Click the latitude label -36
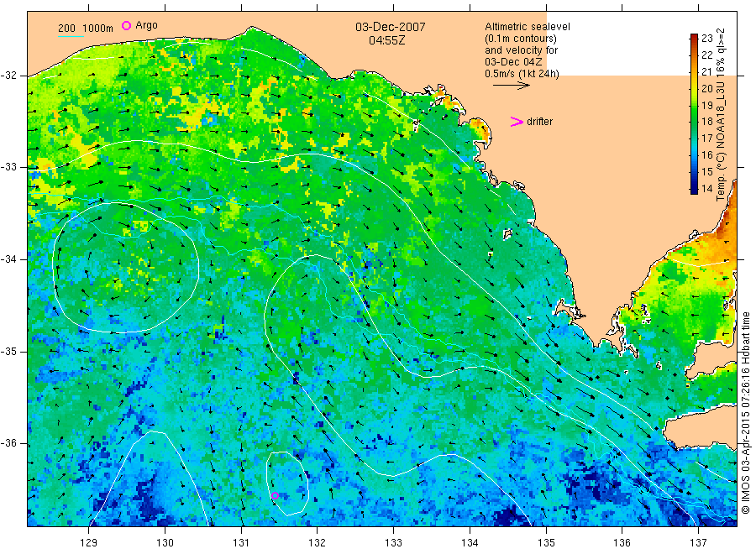Image resolution: width=756 pixels, height=554 pixels. point(8,443)
